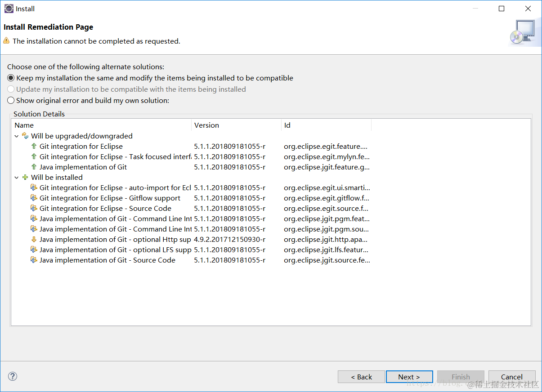Viewport: 542px width, 392px height.
Task: Open help via the question mark icon
Action: point(13,376)
